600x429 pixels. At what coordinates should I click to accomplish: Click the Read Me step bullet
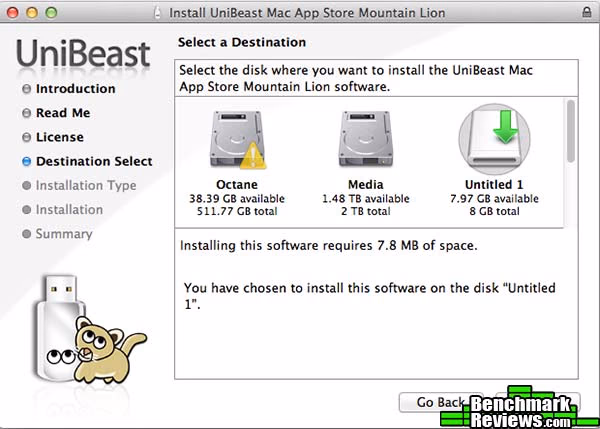(x=26, y=113)
